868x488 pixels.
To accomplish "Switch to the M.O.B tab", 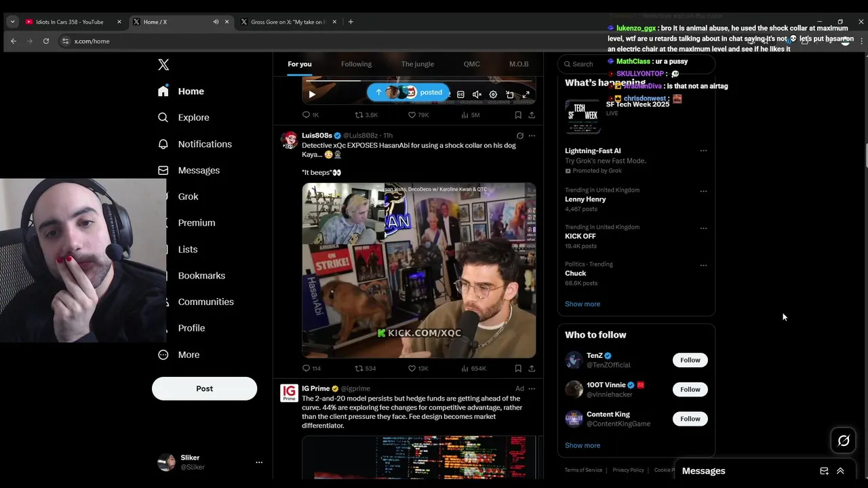I will pyautogui.click(x=519, y=64).
